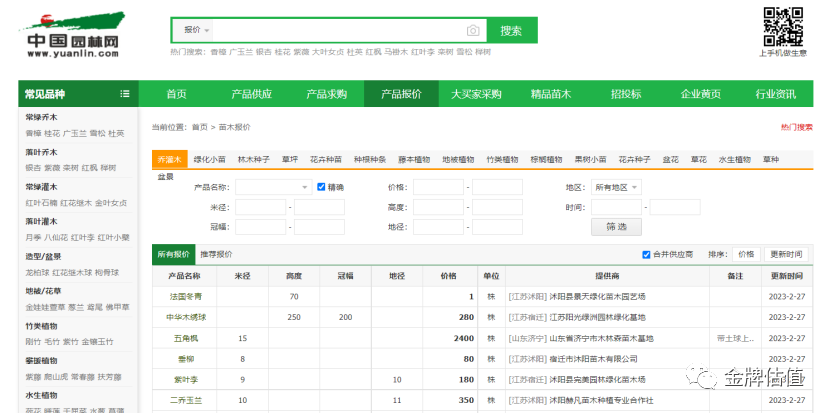Screen dimensions: 830x413
Task: Click the 中国园林网 site logo
Action: coord(73,35)
